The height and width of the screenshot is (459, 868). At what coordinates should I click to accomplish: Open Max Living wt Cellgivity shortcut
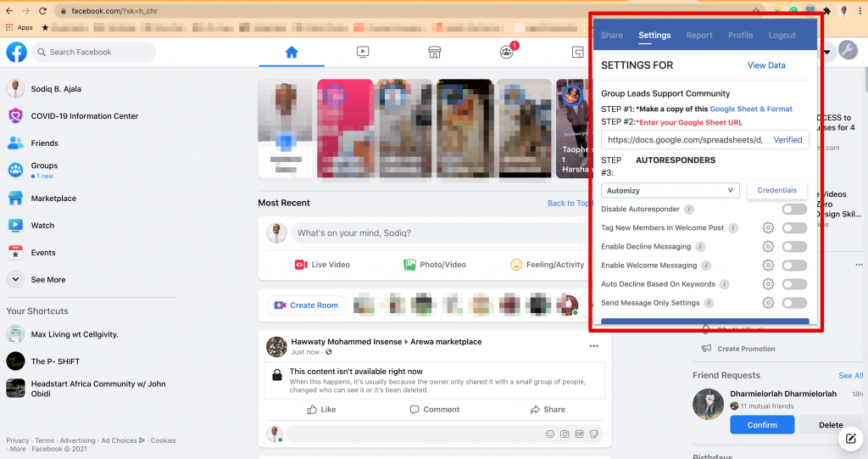click(x=75, y=334)
